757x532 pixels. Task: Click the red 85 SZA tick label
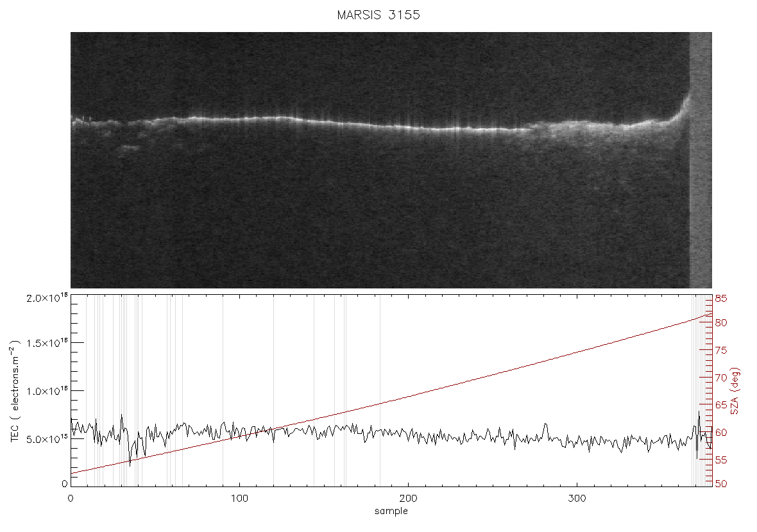[x=721, y=299]
